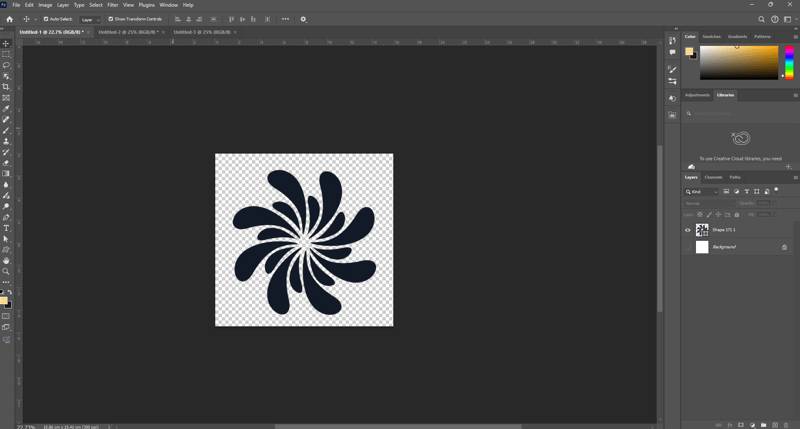Open the workspace switcher dropdown
This screenshot has width=800, height=429.
[x=790, y=19]
